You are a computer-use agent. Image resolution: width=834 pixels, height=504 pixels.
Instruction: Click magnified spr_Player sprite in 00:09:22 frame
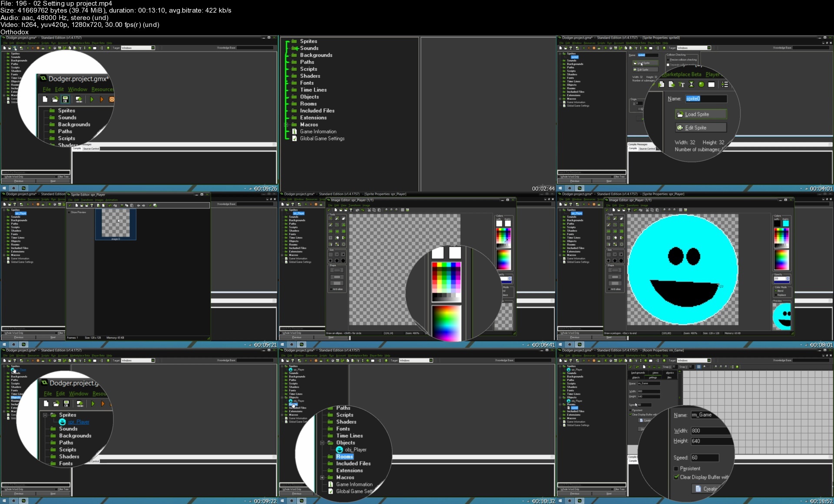point(75,422)
